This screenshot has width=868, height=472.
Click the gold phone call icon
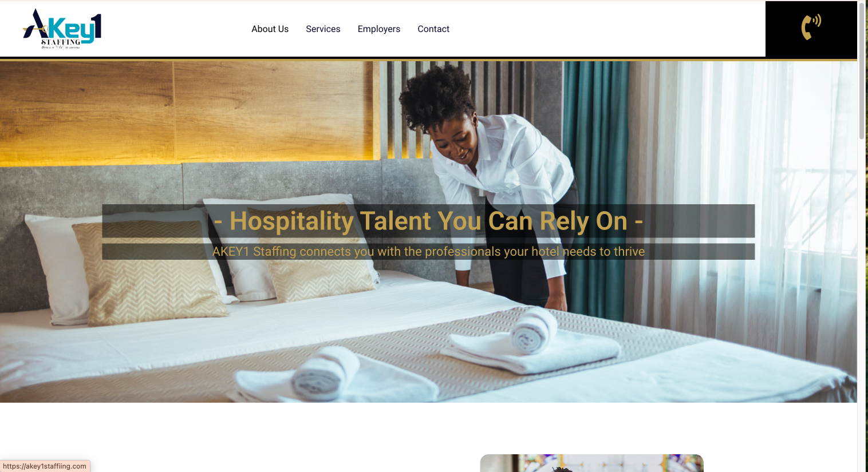(x=811, y=27)
